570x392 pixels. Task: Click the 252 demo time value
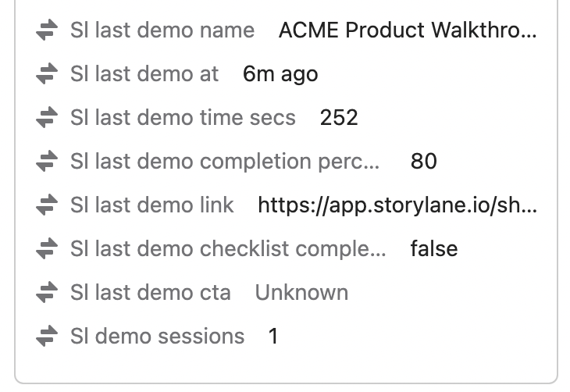point(339,118)
